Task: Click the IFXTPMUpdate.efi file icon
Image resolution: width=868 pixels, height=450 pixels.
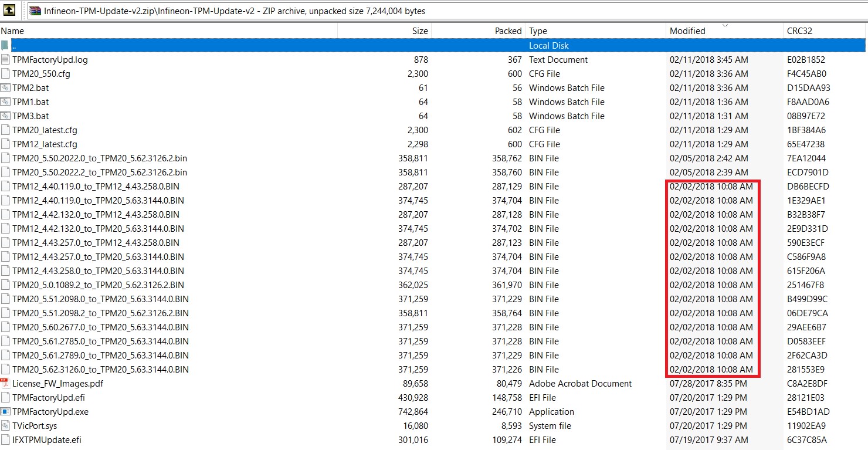Action: pos(5,440)
